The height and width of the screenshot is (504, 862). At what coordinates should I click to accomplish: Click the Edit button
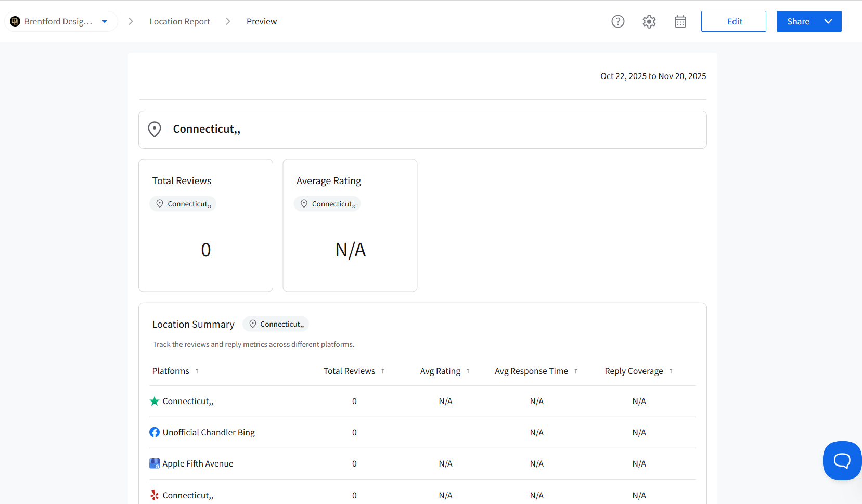click(734, 21)
